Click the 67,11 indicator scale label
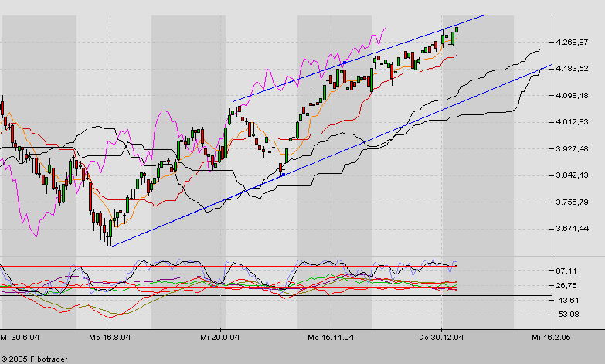This screenshot has width=605, height=364. point(567,270)
